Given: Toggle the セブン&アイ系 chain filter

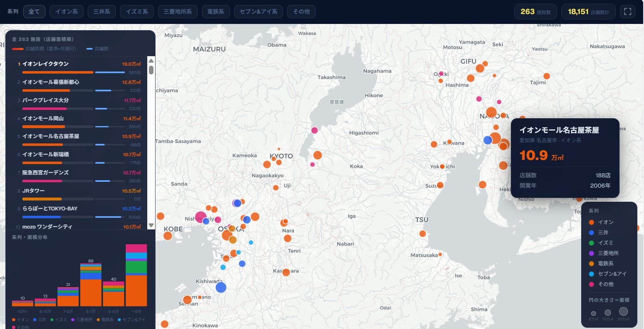Looking at the screenshot, I should coord(259,12).
